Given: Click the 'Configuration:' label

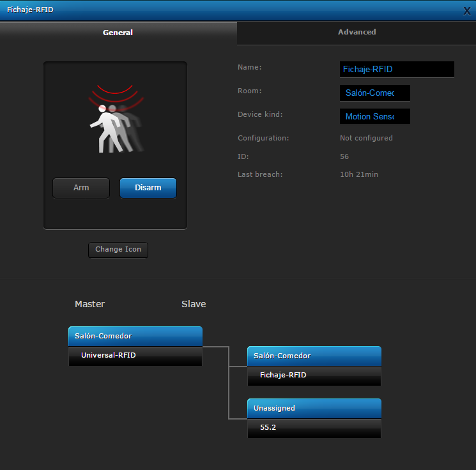Looking at the screenshot, I should [x=263, y=138].
